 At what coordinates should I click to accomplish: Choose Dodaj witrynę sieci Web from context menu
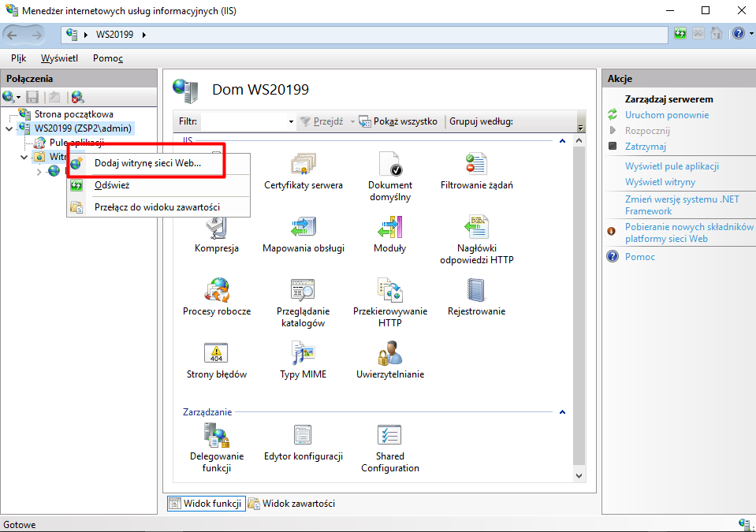(x=147, y=163)
